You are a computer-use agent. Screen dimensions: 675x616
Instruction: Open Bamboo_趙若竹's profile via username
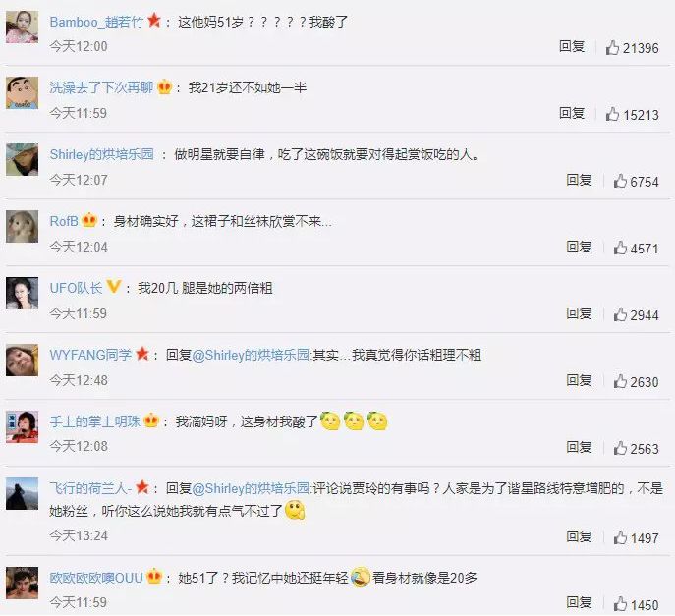tap(96, 22)
